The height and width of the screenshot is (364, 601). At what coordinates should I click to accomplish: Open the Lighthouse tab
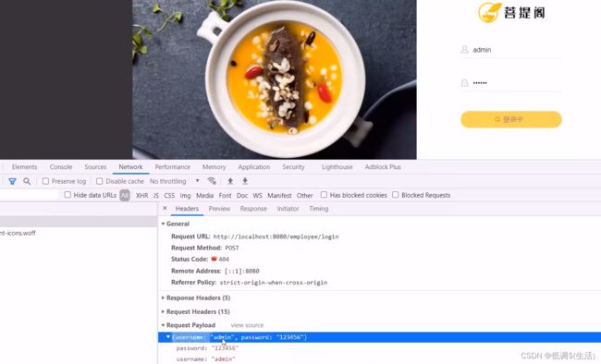point(337,167)
